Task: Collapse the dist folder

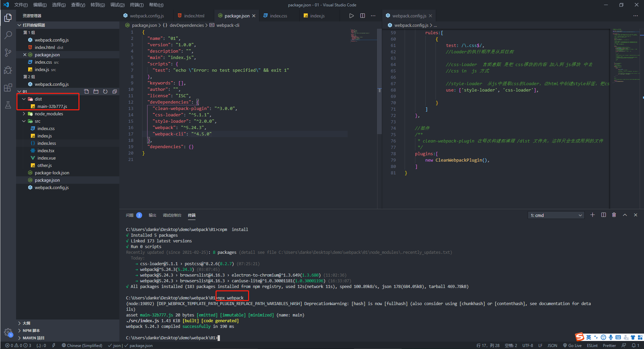Action: pyautogui.click(x=24, y=99)
